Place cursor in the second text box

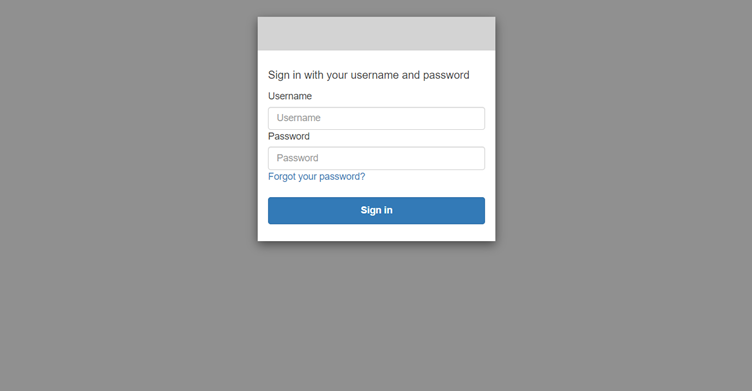376,158
